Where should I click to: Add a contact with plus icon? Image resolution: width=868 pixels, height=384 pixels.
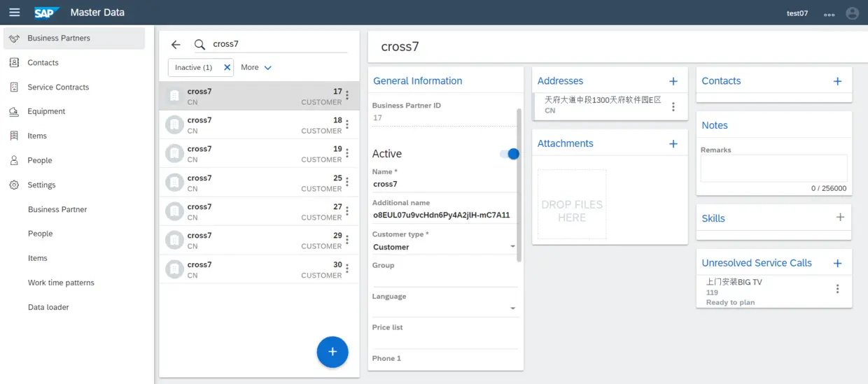tap(837, 81)
